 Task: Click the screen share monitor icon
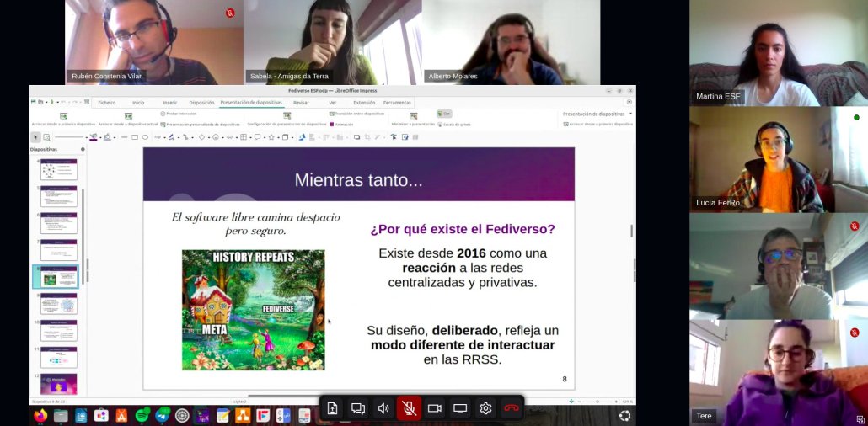coord(460,408)
